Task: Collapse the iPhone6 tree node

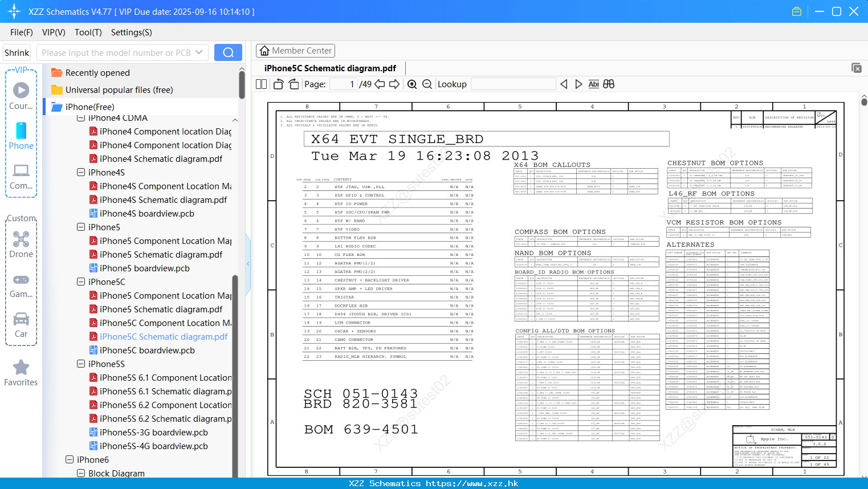Action: [70, 459]
